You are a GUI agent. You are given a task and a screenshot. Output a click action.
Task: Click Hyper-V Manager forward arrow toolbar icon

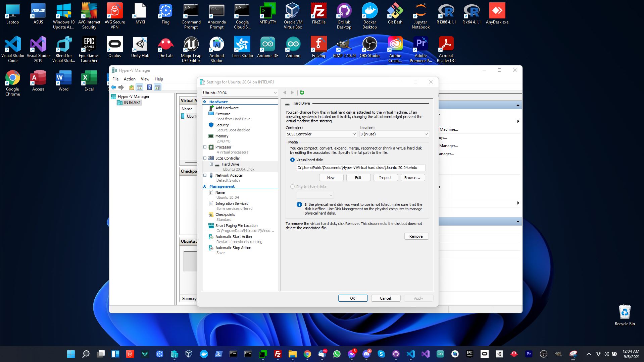click(x=121, y=87)
